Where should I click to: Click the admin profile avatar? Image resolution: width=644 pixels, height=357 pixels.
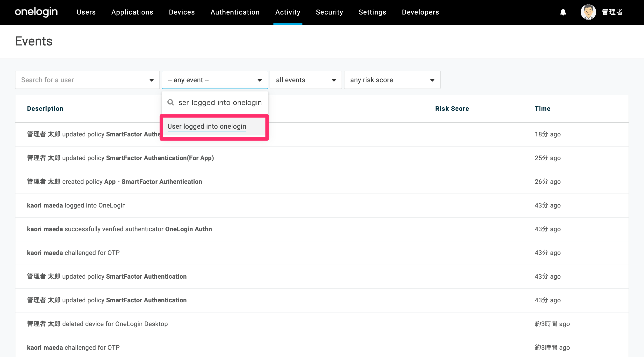(x=588, y=12)
